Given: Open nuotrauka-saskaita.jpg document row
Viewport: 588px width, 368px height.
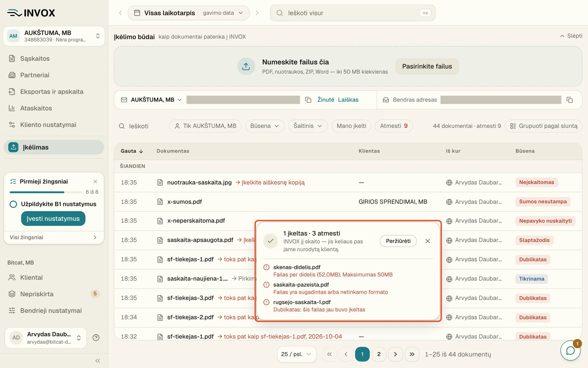Looking at the screenshot, I should click(348, 182).
